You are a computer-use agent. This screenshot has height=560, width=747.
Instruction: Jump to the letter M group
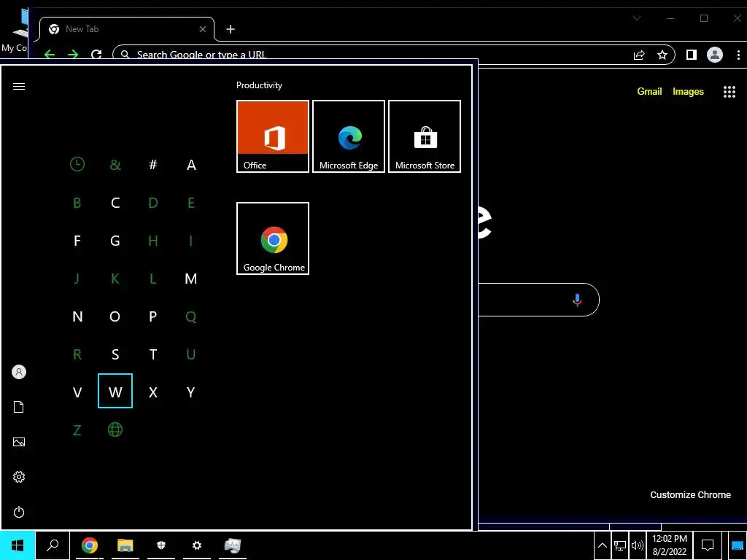pos(191,279)
